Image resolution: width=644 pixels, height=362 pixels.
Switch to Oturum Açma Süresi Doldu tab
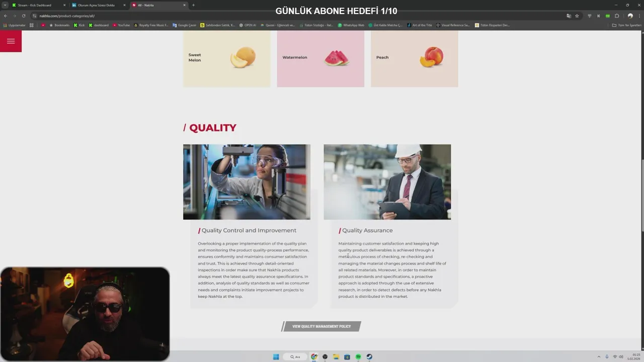[x=98, y=5]
